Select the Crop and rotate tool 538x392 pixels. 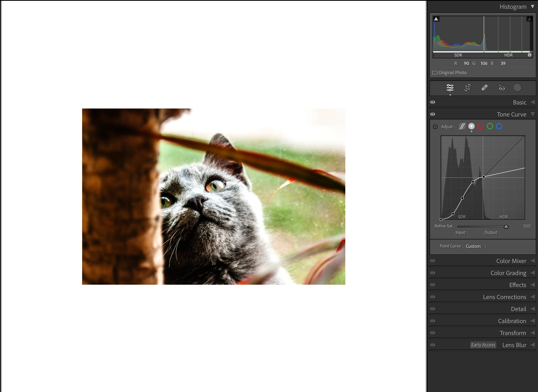pos(467,88)
